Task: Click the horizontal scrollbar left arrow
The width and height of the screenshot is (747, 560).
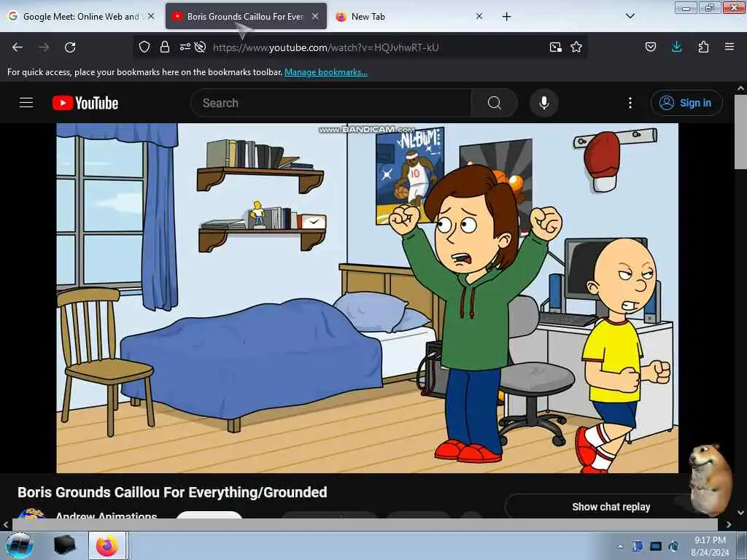Action: click(6, 524)
